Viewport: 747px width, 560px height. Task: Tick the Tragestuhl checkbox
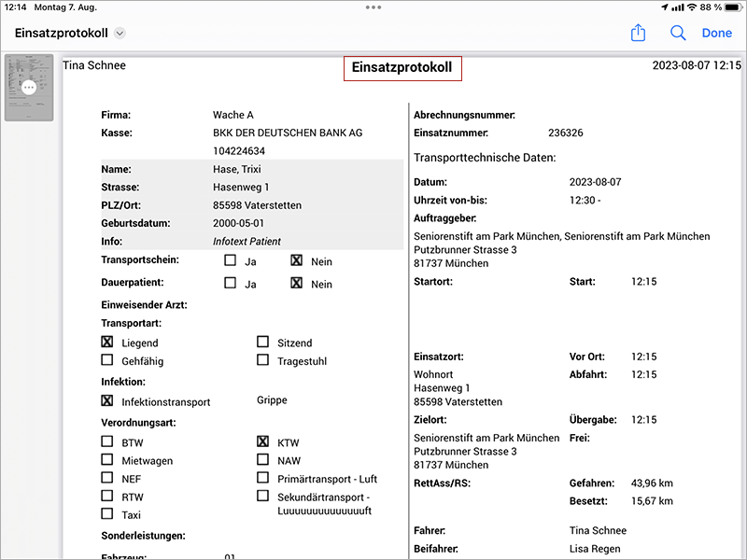point(263,360)
